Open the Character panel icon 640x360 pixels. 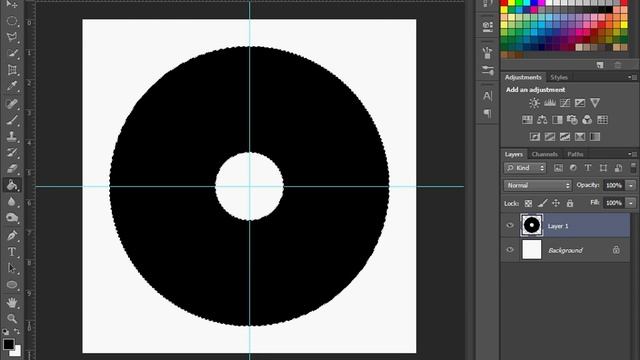click(x=487, y=96)
